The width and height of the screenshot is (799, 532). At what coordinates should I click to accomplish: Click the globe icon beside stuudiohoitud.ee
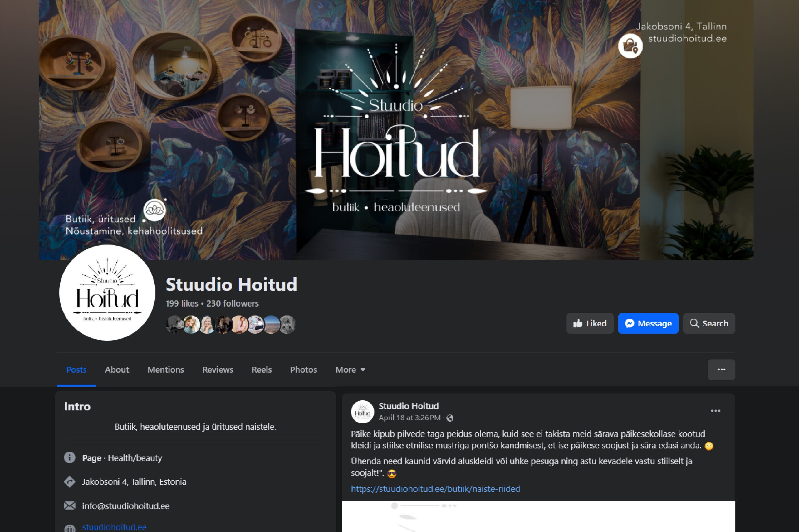[70, 528]
